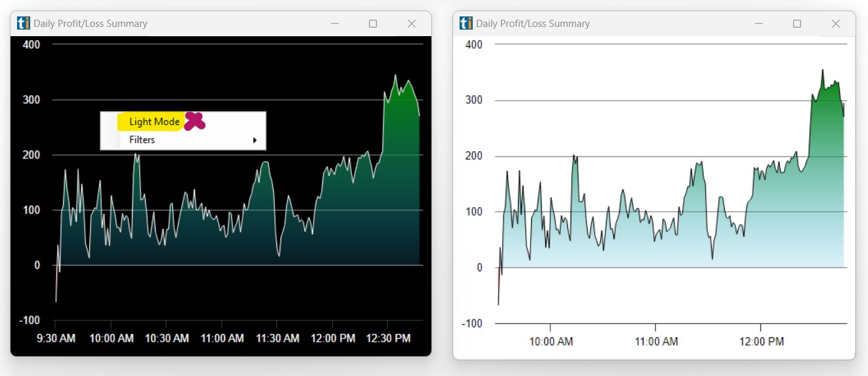The height and width of the screenshot is (376, 868).
Task: Click the pink X mark beside Light Mode
Action: click(x=194, y=121)
